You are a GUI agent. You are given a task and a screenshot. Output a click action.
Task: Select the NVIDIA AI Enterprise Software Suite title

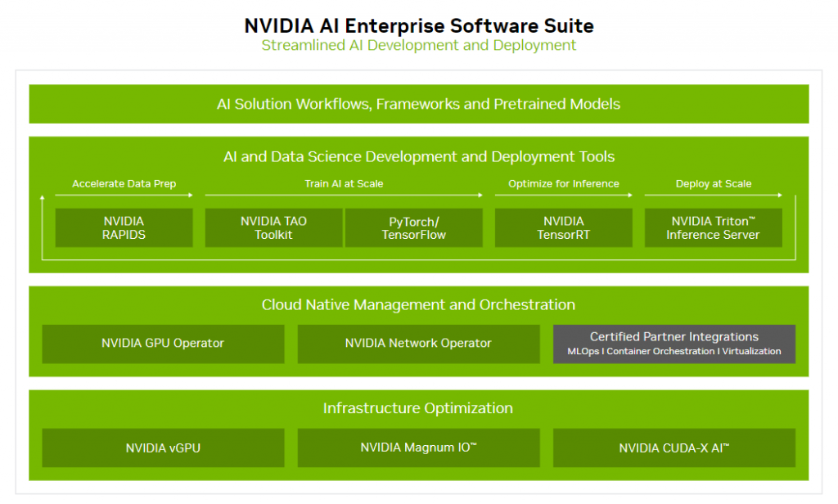418,25
